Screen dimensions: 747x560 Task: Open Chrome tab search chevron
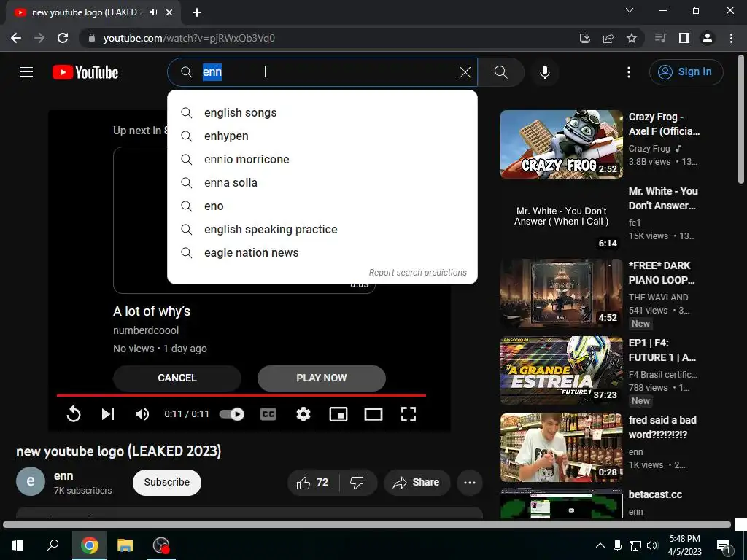630,10
